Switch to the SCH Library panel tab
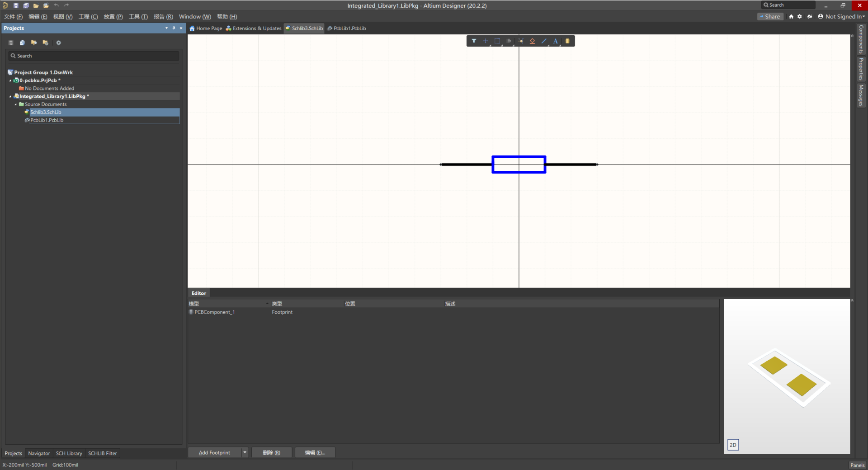868x470 pixels. point(69,453)
